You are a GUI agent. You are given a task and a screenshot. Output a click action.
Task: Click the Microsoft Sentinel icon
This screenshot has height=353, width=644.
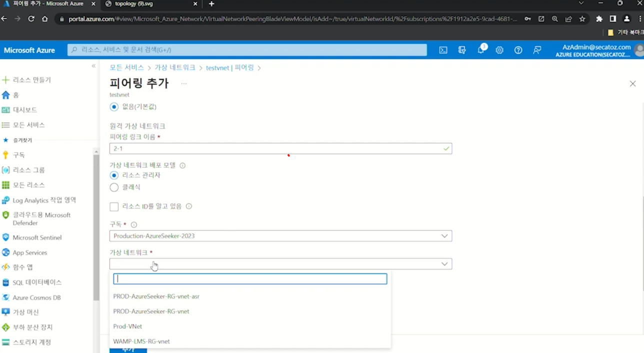click(x=6, y=237)
